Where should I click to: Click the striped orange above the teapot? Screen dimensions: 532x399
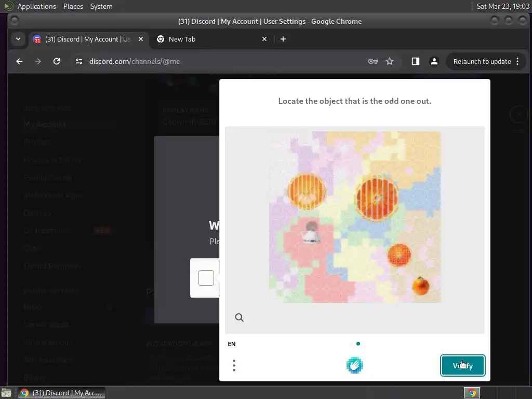(x=307, y=192)
